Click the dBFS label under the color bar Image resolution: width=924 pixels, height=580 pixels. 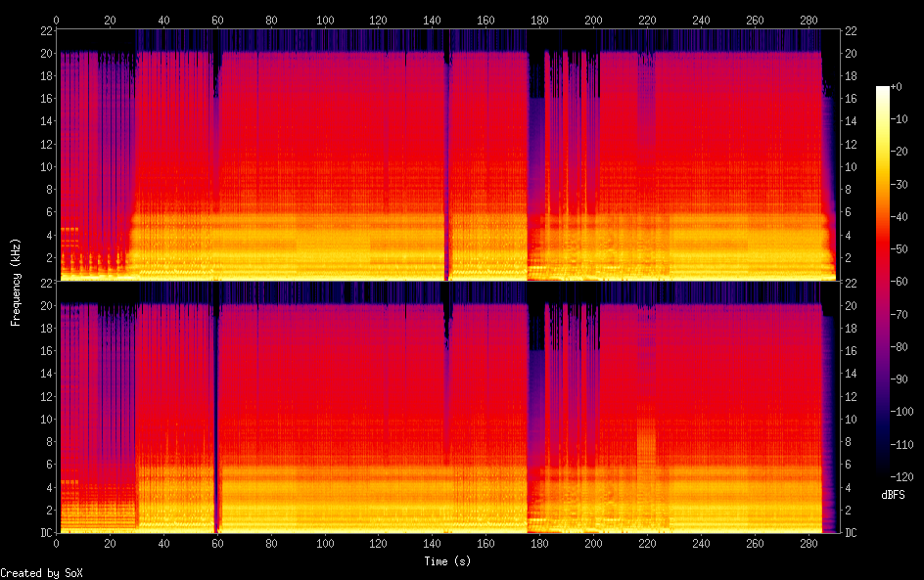(892, 495)
